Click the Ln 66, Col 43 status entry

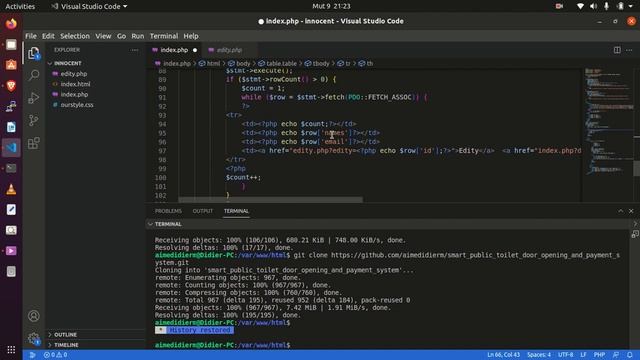pos(503,355)
